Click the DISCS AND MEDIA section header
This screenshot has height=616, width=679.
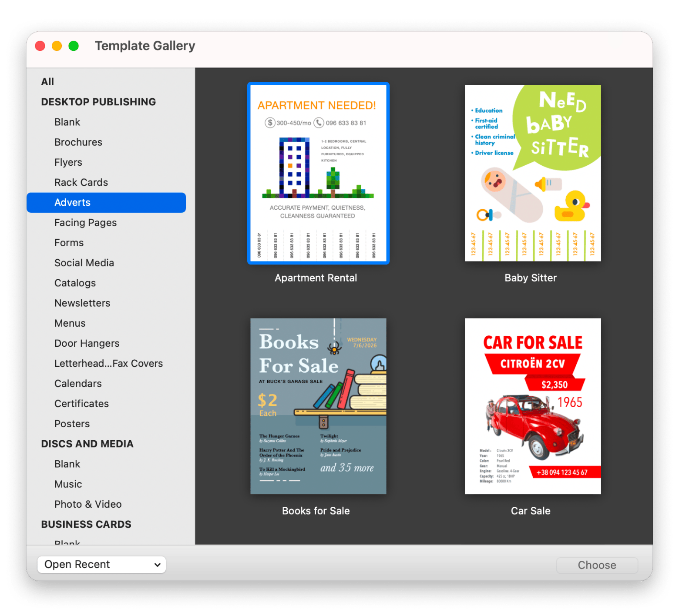point(87,444)
